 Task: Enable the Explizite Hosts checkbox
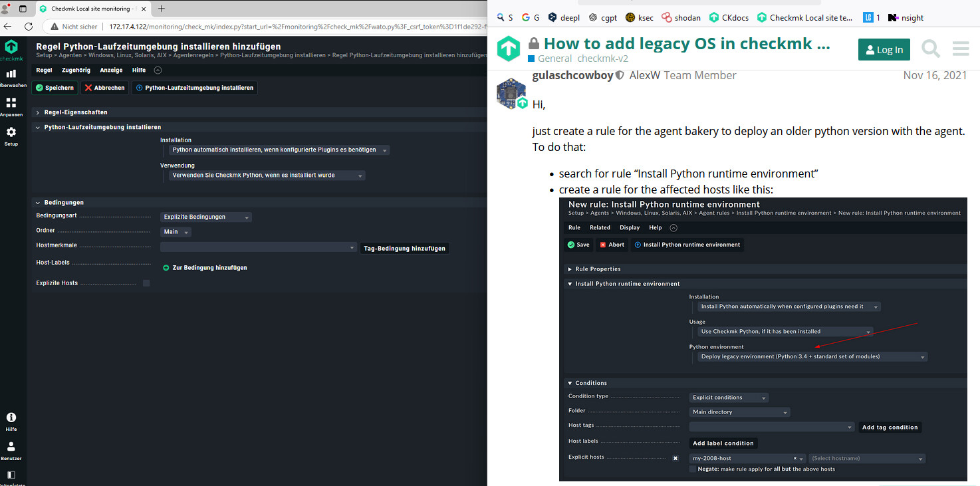(146, 282)
